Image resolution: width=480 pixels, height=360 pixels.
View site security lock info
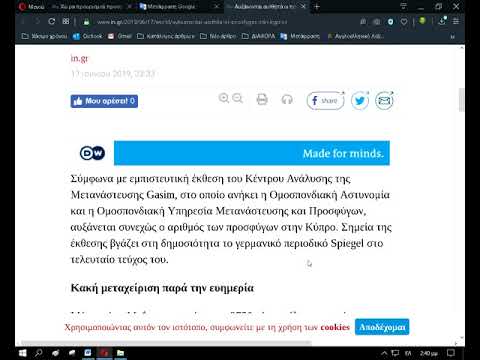click(x=86, y=22)
